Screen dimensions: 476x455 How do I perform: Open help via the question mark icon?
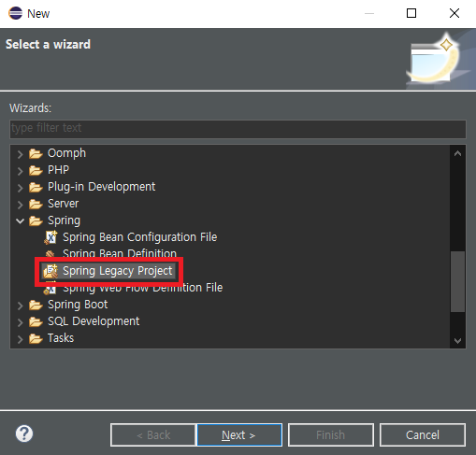click(x=24, y=434)
